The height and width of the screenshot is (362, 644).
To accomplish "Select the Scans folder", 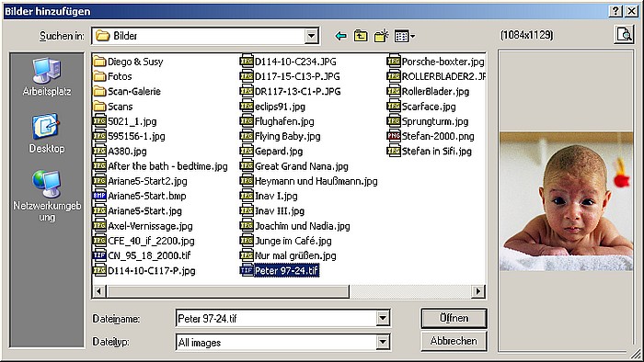I will pos(113,107).
